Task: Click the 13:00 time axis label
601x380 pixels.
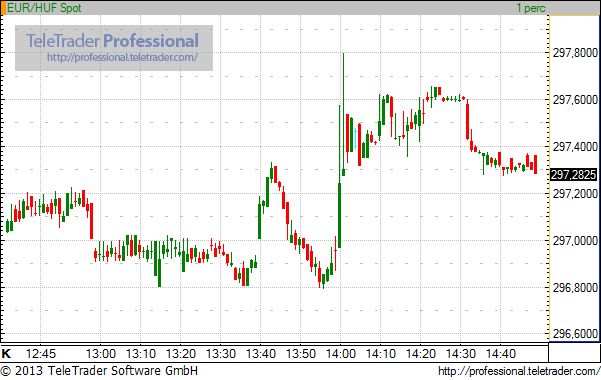Action: (x=101, y=354)
